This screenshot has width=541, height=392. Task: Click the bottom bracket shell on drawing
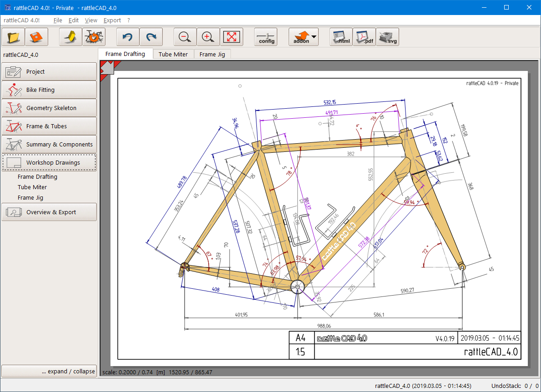coord(297,286)
